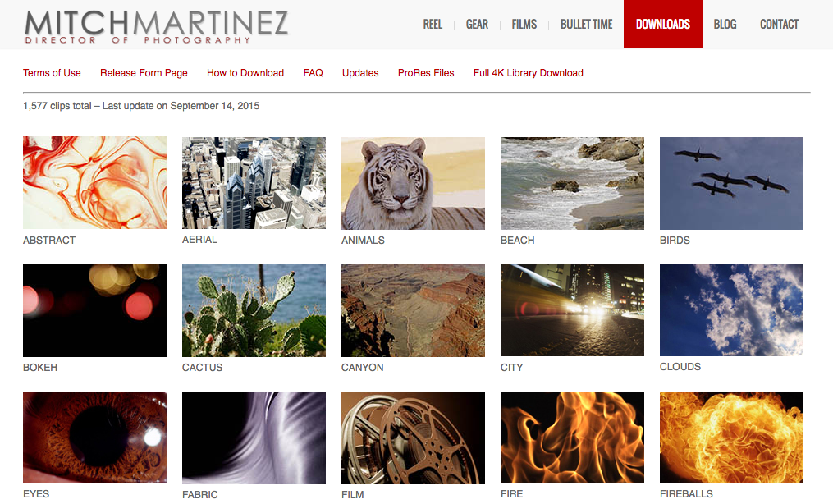Open the Contact page
The image size is (833, 504).
(x=779, y=25)
